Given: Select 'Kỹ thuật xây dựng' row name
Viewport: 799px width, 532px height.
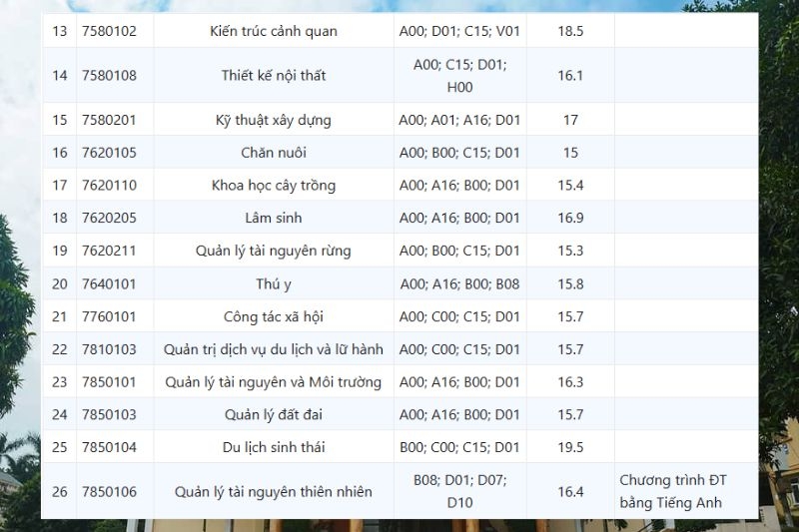Looking at the screenshot, I should (274, 120).
